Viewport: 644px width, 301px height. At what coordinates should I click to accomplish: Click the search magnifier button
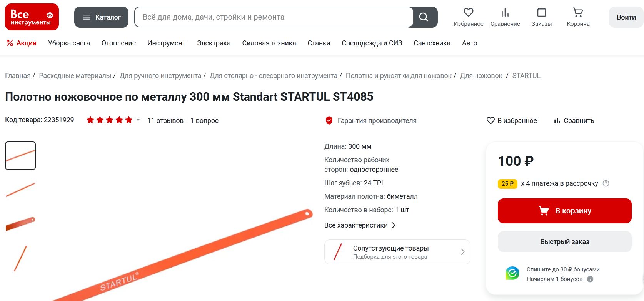click(424, 17)
